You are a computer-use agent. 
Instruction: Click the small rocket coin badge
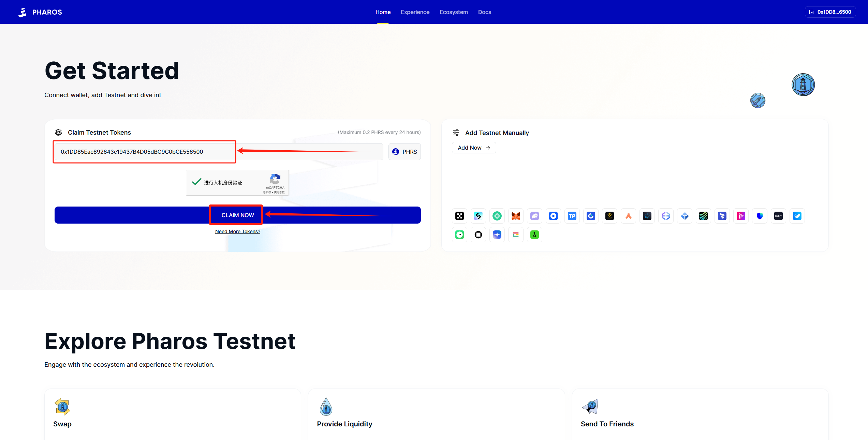757,101
